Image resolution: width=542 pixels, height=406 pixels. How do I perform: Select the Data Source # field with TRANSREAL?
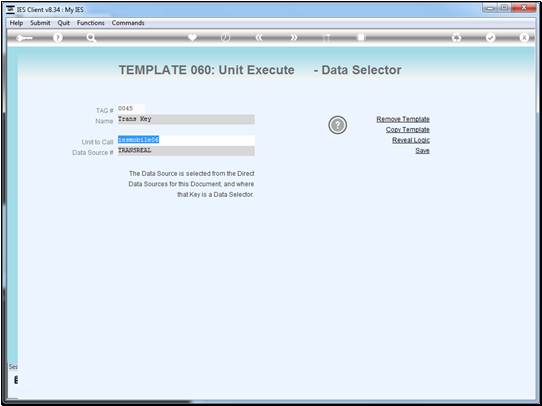point(186,151)
